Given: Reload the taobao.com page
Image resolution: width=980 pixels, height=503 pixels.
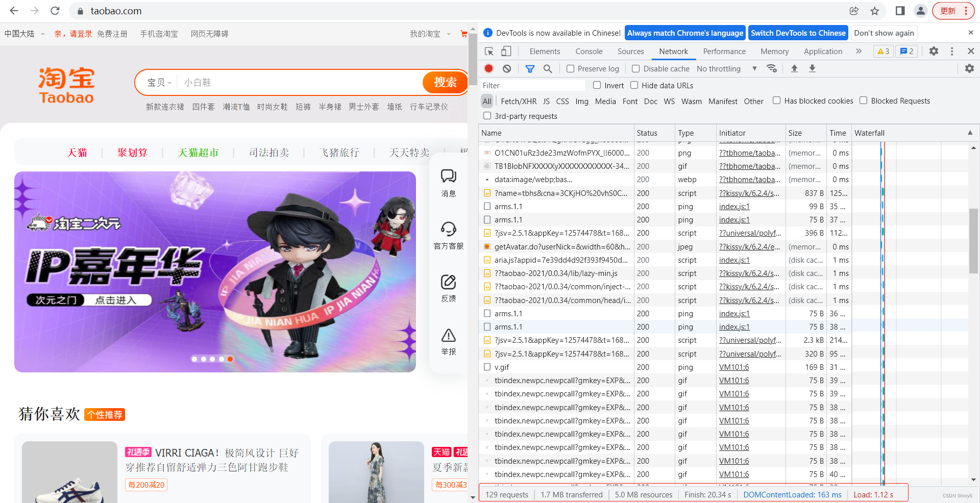Looking at the screenshot, I should (55, 11).
